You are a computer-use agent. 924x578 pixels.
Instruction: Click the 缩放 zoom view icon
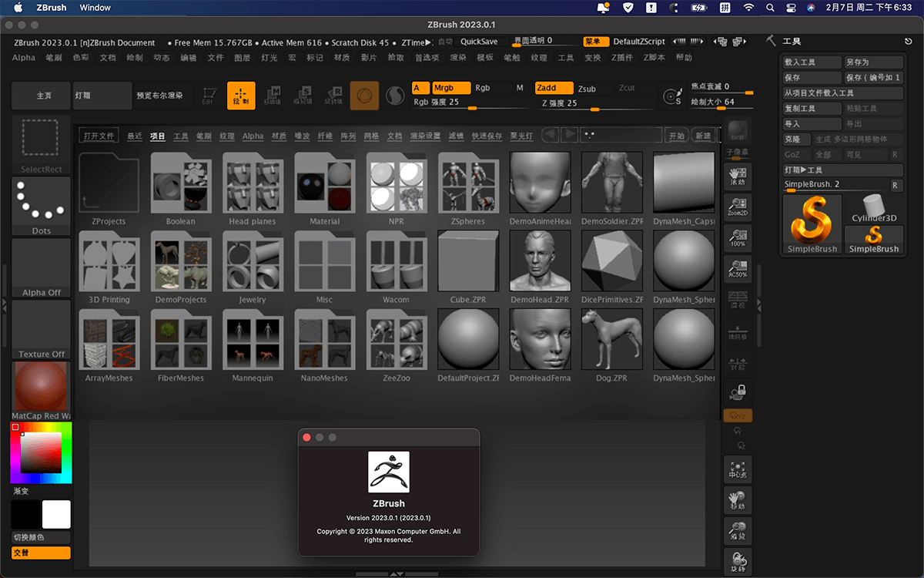[x=738, y=532]
